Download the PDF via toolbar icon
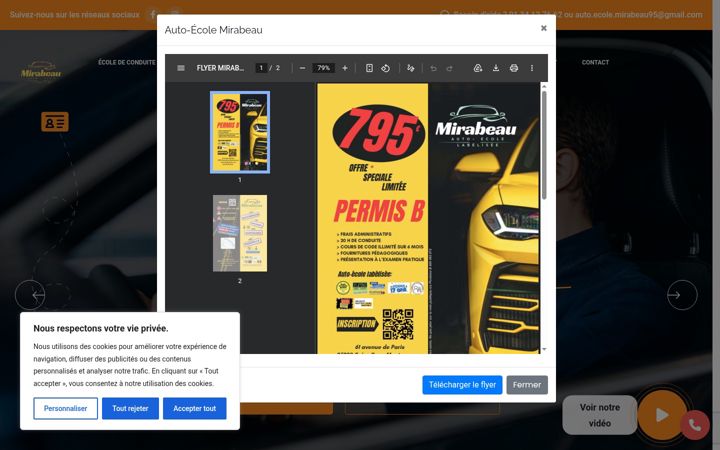 point(496,68)
